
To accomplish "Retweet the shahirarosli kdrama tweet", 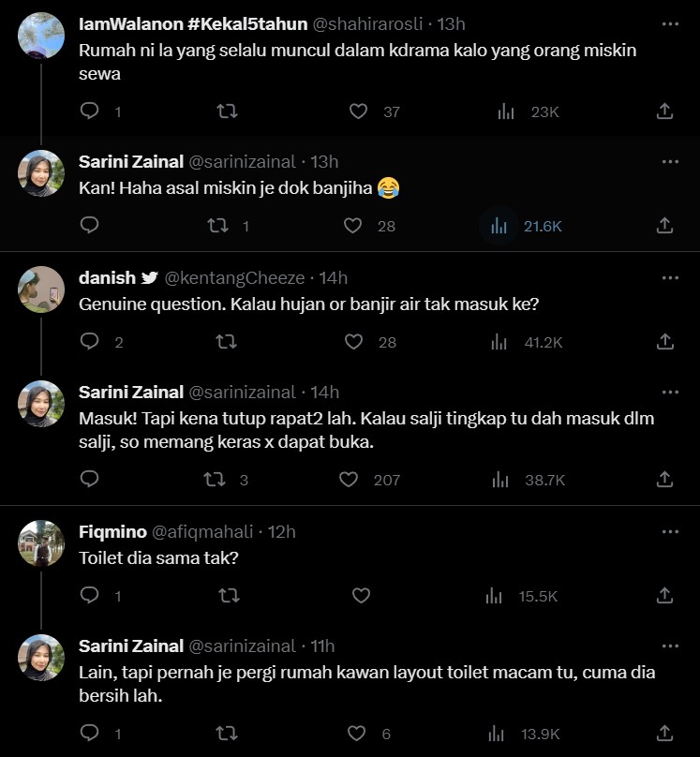I will [227, 111].
